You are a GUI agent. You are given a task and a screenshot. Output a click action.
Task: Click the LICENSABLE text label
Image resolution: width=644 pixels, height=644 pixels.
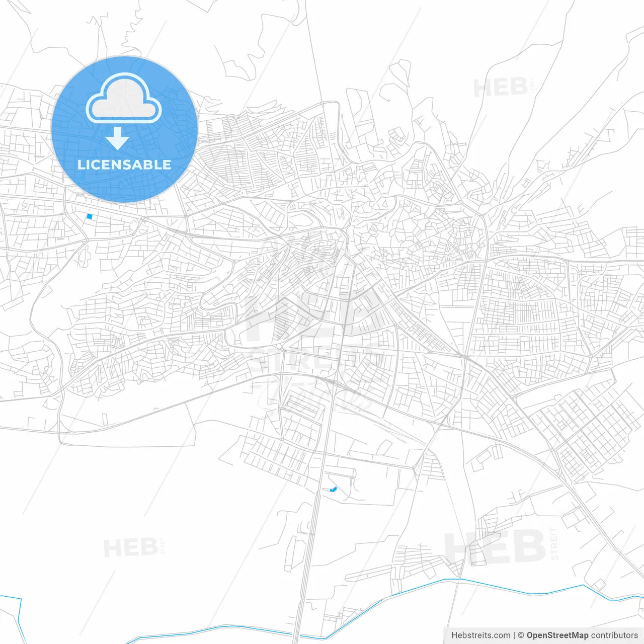[x=125, y=163]
